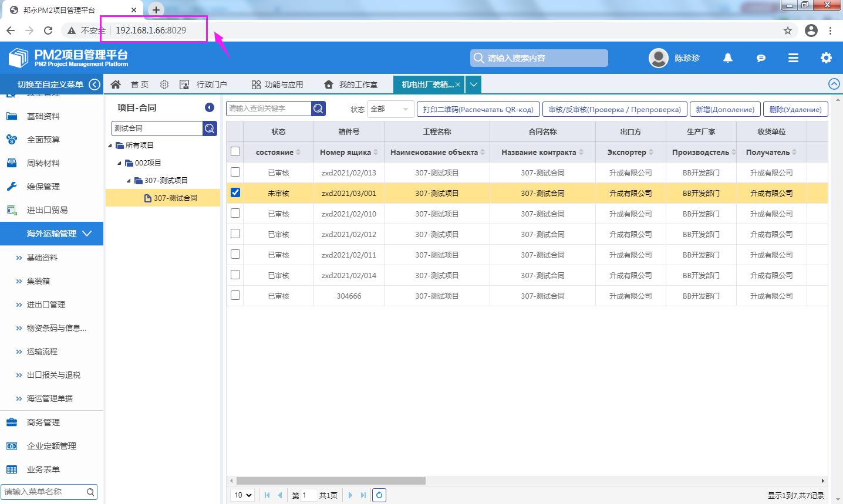The width and height of the screenshot is (843, 504).
Task: Open the 状态 status dropdown
Action: [390, 109]
